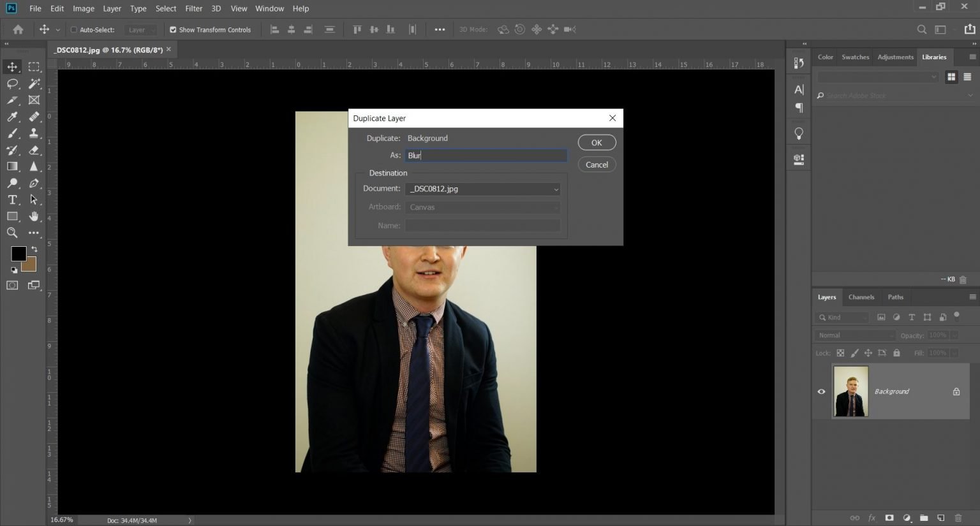Click the As name field containing Blur
The height and width of the screenshot is (526, 980).
(x=486, y=156)
